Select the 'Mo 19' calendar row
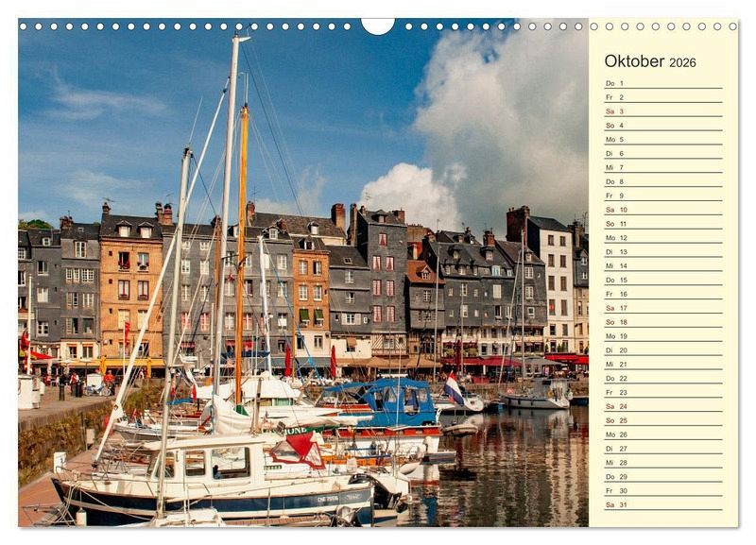Image resolution: width=756 pixels, height=545 pixels. (663, 336)
